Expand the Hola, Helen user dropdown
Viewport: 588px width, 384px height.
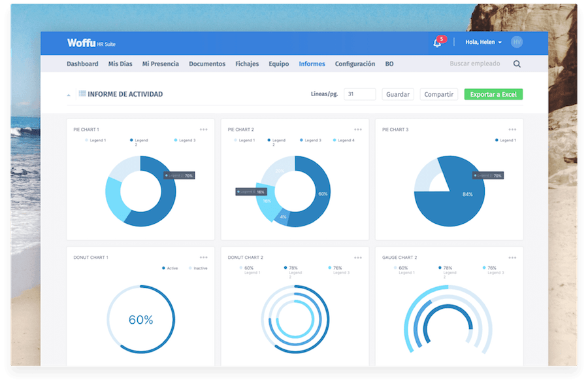click(483, 42)
